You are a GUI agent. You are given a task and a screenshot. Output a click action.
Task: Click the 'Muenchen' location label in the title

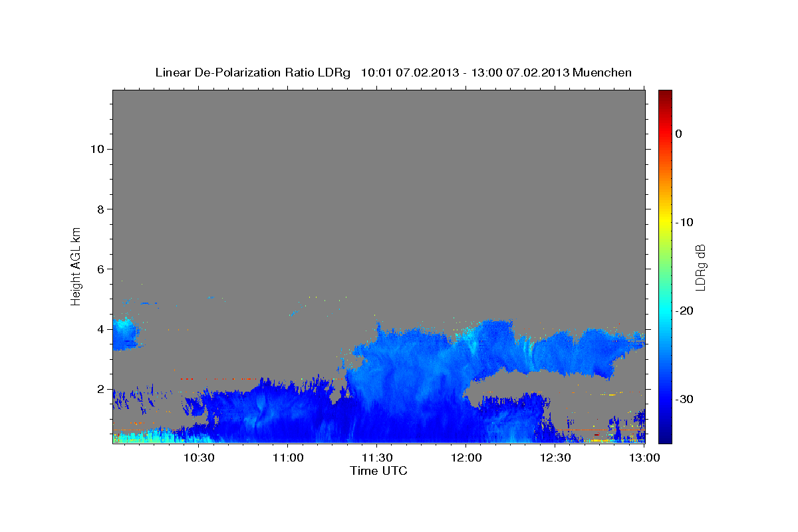(602, 72)
